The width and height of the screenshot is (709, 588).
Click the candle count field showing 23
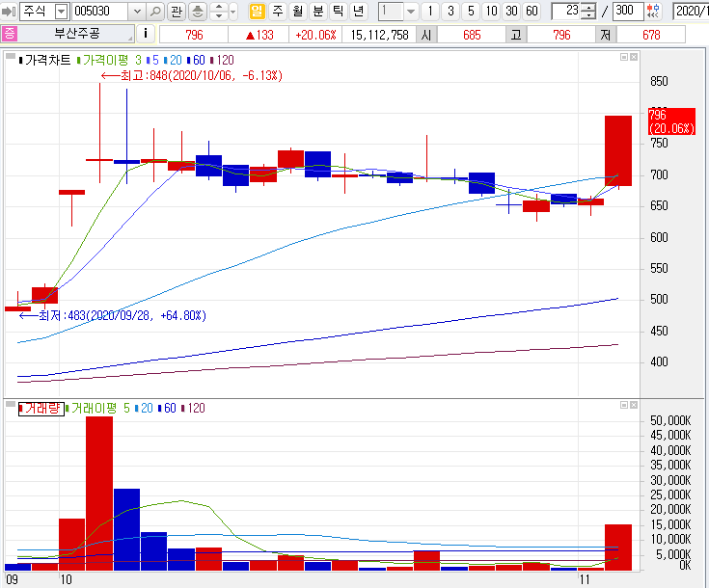[x=565, y=11]
